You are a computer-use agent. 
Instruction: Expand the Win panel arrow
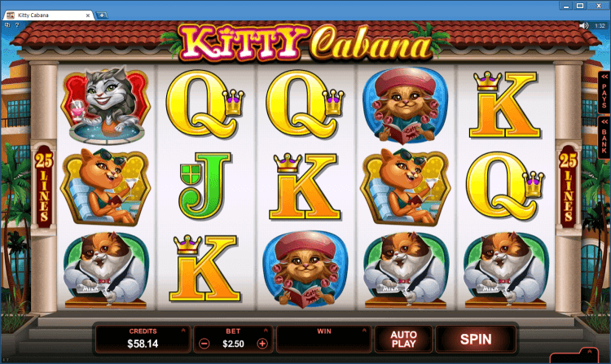[x=364, y=331]
